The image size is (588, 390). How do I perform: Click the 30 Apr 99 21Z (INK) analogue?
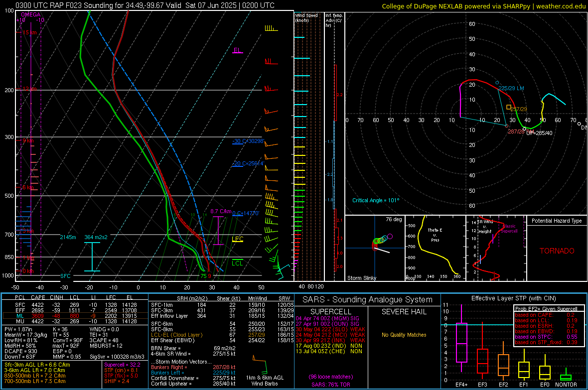click(x=329, y=340)
